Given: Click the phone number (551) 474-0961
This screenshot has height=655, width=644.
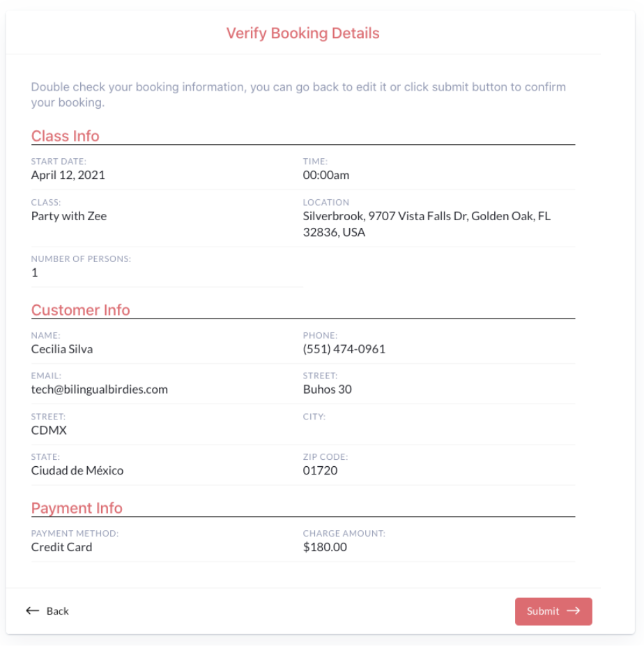Looking at the screenshot, I should click(344, 349).
